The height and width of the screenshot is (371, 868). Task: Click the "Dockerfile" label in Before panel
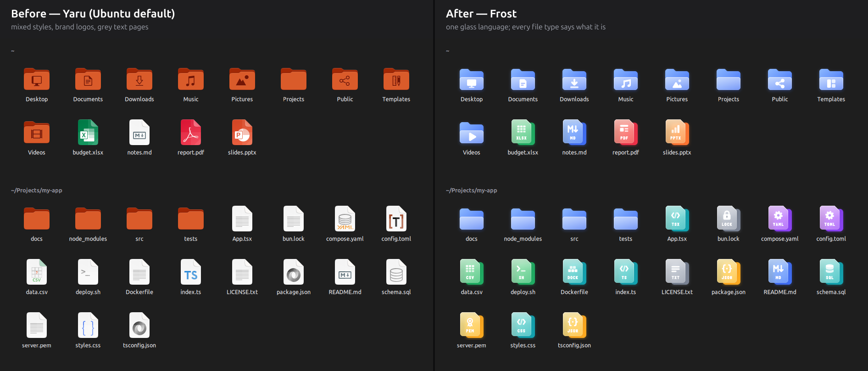139,292
